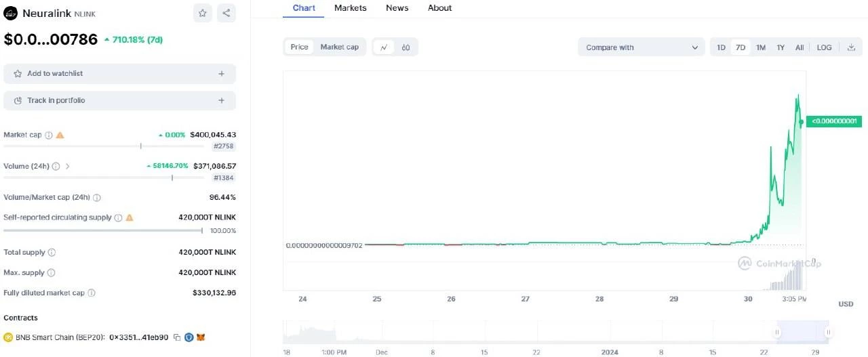Select Price chart mode
The height and width of the screenshot is (357, 868).
(299, 47)
